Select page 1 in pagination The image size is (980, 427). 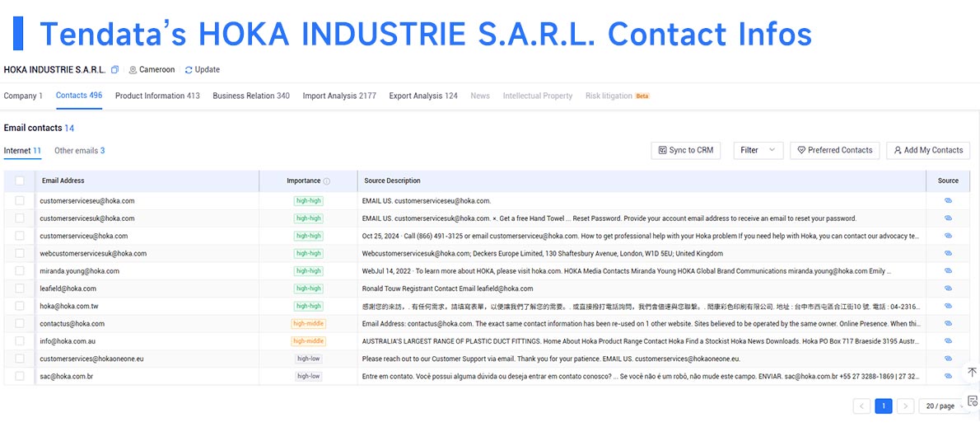pos(883,406)
